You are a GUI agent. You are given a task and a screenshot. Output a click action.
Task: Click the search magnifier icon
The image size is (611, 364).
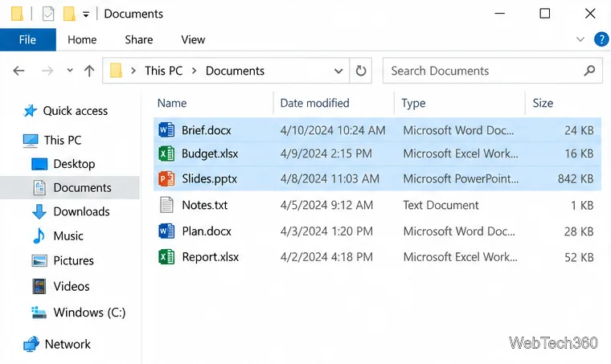[x=589, y=71]
